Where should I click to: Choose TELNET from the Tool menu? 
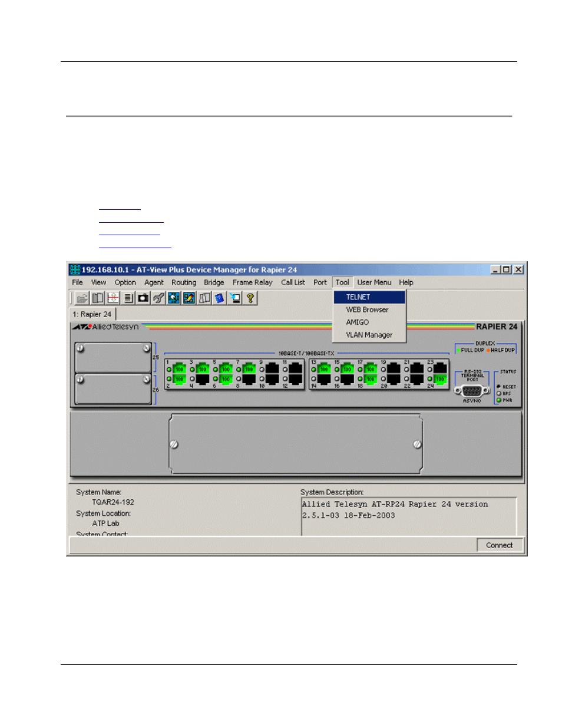click(369, 297)
